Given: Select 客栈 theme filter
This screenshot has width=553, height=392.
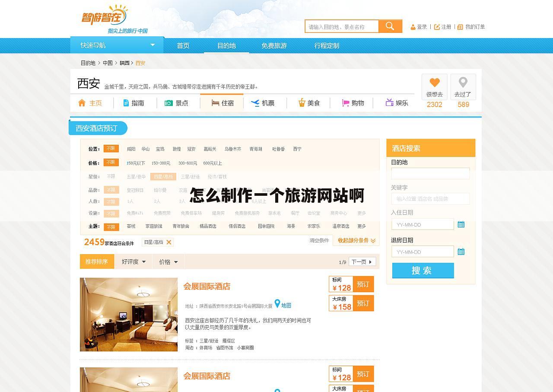Looking at the screenshot, I should point(131,226).
